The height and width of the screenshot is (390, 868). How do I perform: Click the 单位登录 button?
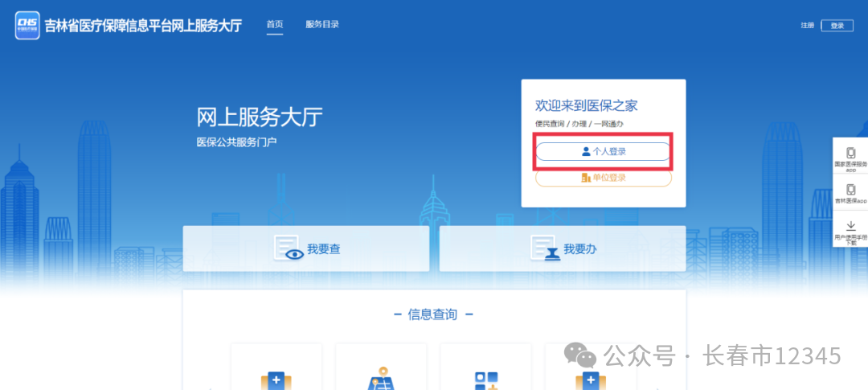coord(603,178)
